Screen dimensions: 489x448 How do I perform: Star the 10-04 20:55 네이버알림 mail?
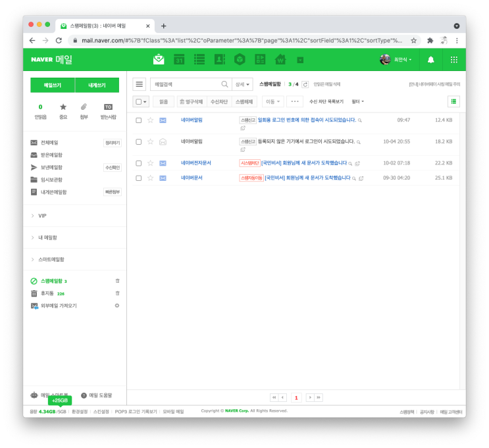click(x=150, y=142)
